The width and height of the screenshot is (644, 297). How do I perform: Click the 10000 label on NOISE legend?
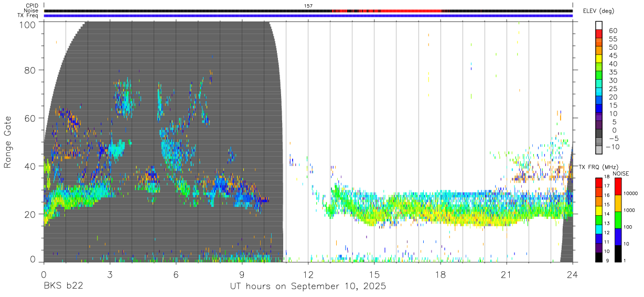coord(630,194)
